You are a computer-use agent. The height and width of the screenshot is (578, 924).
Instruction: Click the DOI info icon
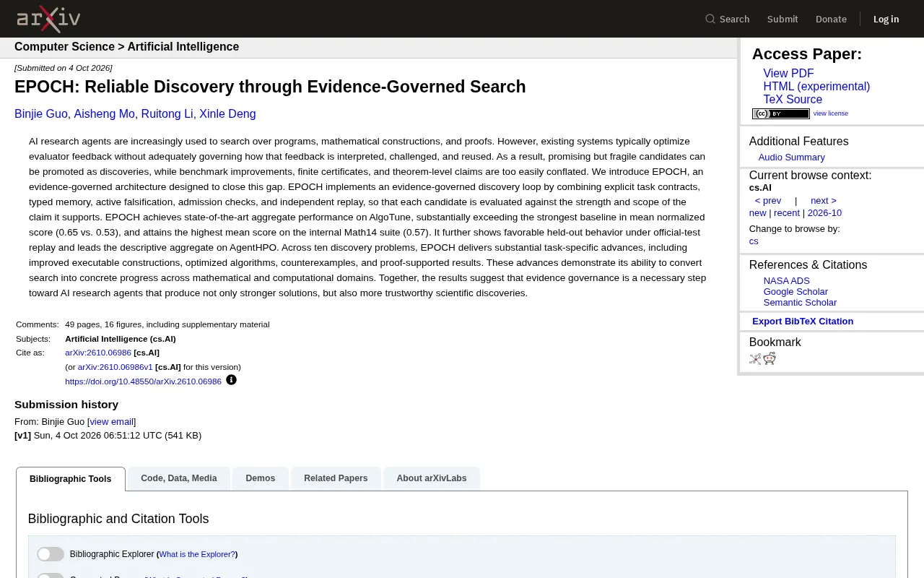[231, 380]
